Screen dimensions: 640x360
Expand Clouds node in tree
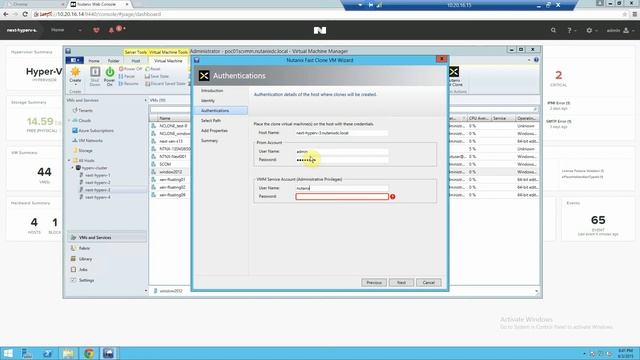(x=69, y=120)
